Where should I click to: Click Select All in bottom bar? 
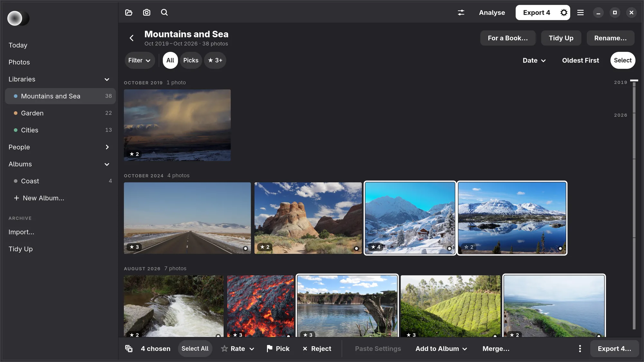pos(195,348)
